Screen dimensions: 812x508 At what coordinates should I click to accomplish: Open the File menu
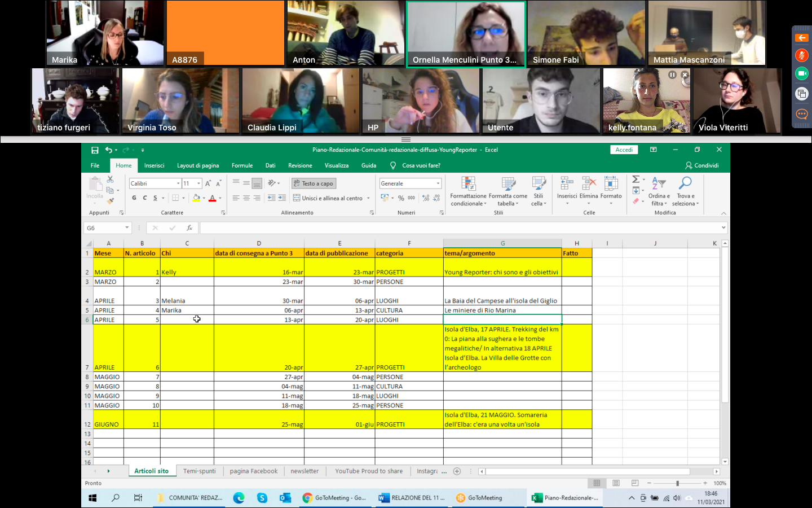coord(95,165)
